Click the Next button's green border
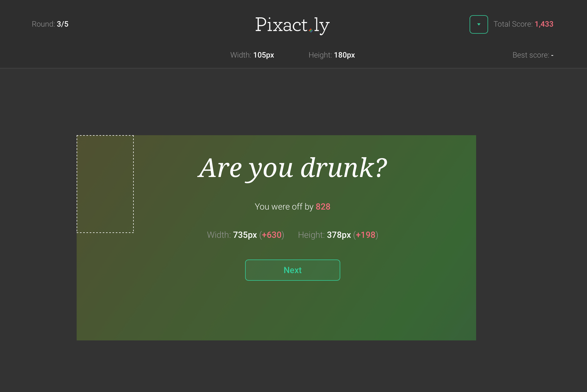Viewport: 587px width, 392px height. pyautogui.click(x=292, y=260)
